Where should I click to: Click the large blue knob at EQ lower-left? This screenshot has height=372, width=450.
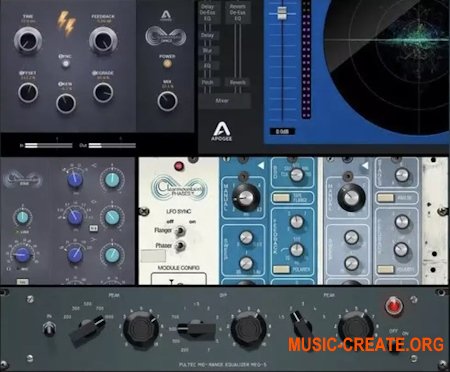22,254
